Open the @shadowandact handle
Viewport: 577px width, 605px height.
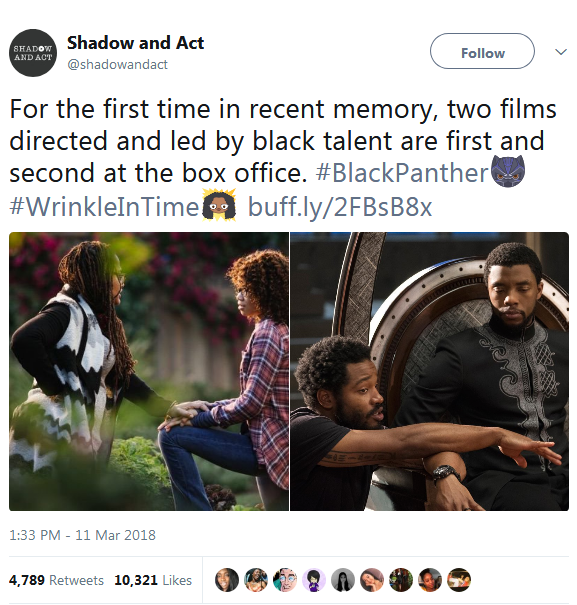pyautogui.click(x=117, y=64)
